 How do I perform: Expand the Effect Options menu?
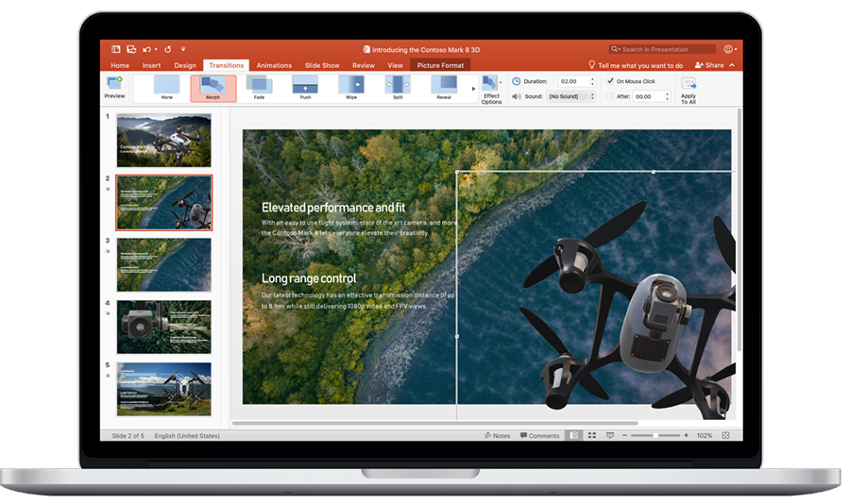point(491,89)
